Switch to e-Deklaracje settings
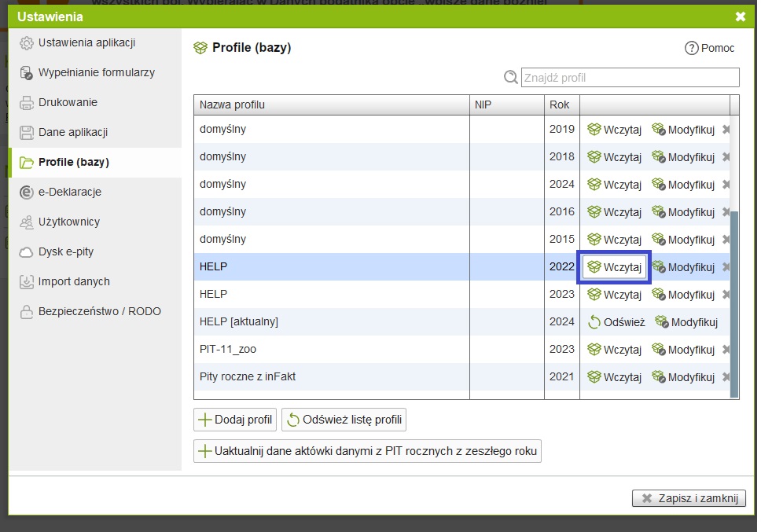761x532 pixels. click(x=69, y=192)
